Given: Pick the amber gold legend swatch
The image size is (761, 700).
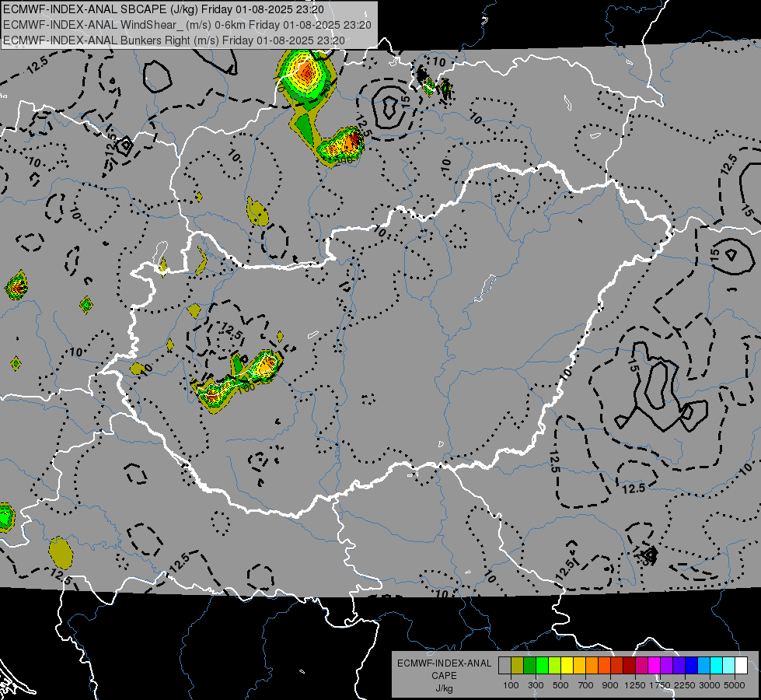Looking at the screenshot, I should pyautogui.click(x=579, y=666).
